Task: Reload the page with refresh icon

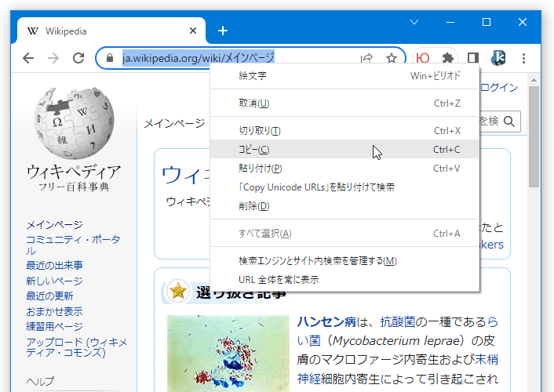Action: pos(78,58)
